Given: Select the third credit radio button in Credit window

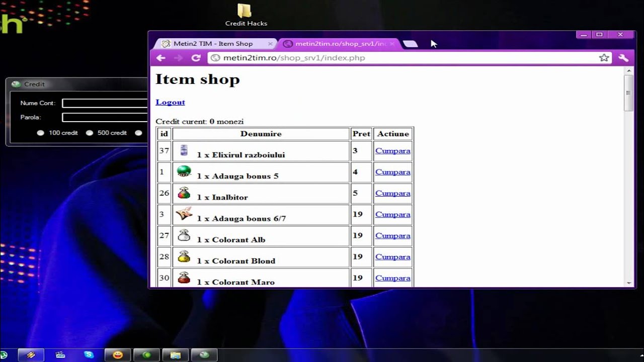Looking at the screenshot, I should click(138, 133).
